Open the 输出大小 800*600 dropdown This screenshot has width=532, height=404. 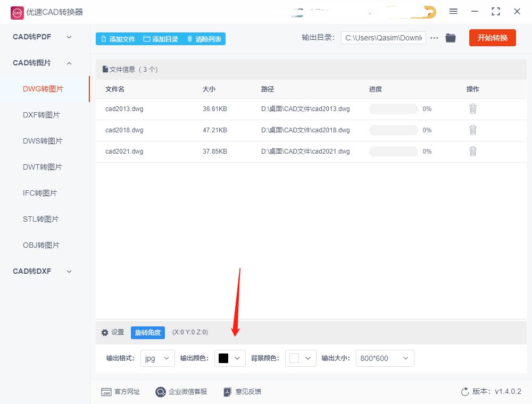click(x=385, y=358)
